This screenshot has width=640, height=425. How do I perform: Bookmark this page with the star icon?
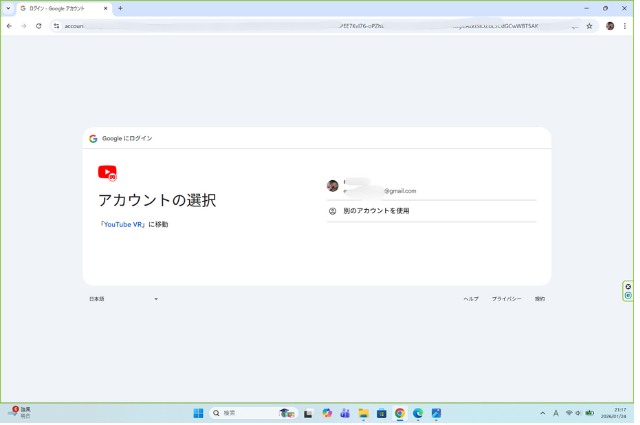click(589, 26)
